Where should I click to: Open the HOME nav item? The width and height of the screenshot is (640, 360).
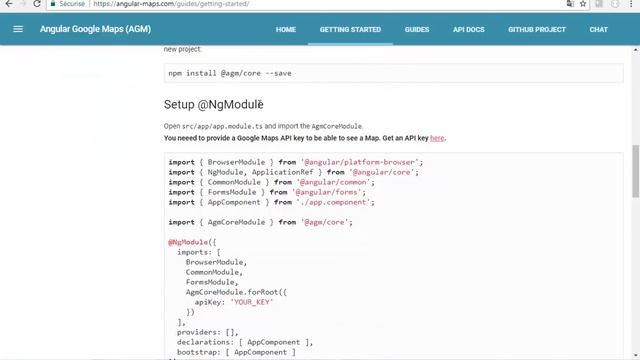click(x=286, y=29)
